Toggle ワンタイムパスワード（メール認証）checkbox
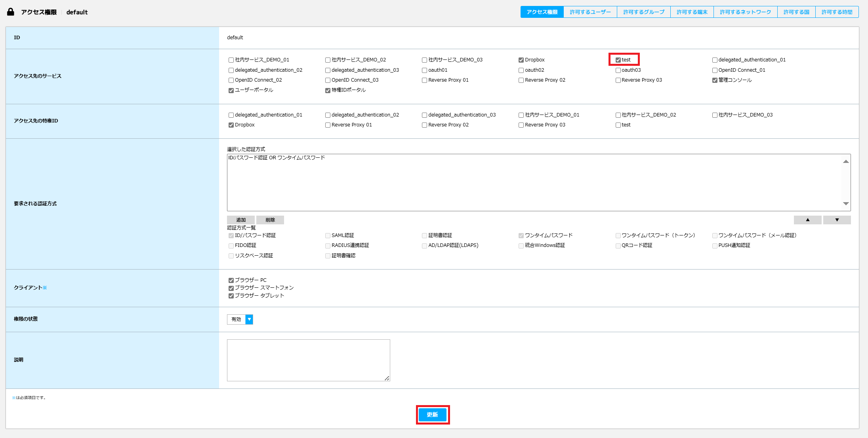 click(x=715, y=235)
